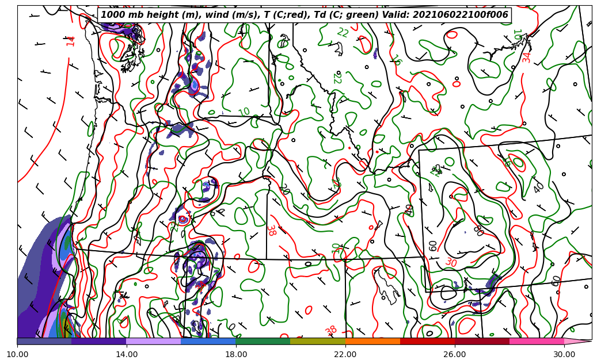Screen dimensions: 597x364
Task: Click the 30.00 colorbar tick label
Action: pyautogui.click(x=564, y=354)
